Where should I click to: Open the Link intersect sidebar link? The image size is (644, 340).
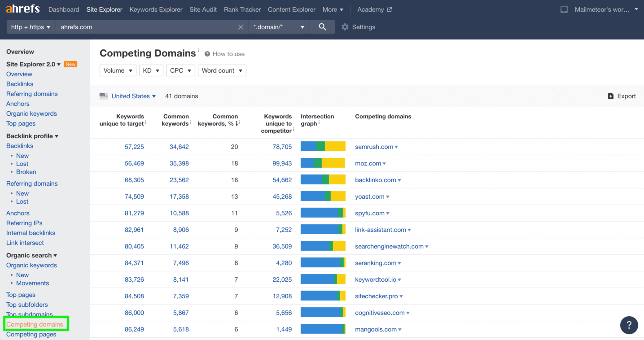[25, 243]
